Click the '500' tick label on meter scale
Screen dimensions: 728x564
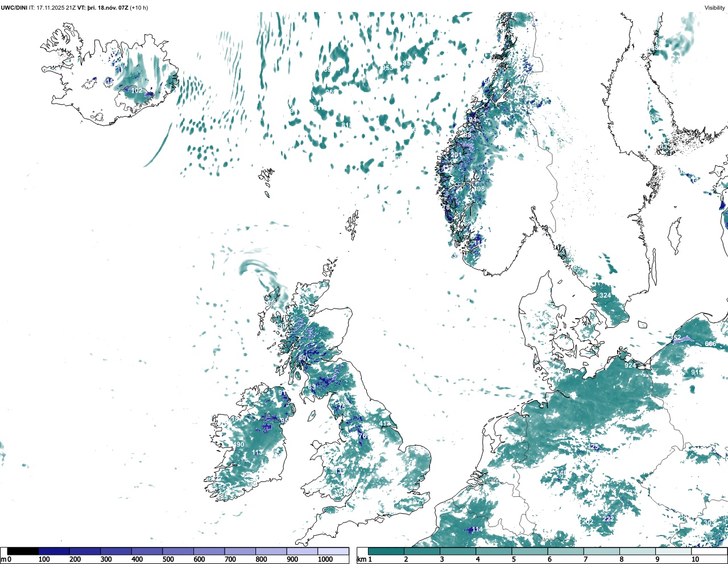point(168,559)
